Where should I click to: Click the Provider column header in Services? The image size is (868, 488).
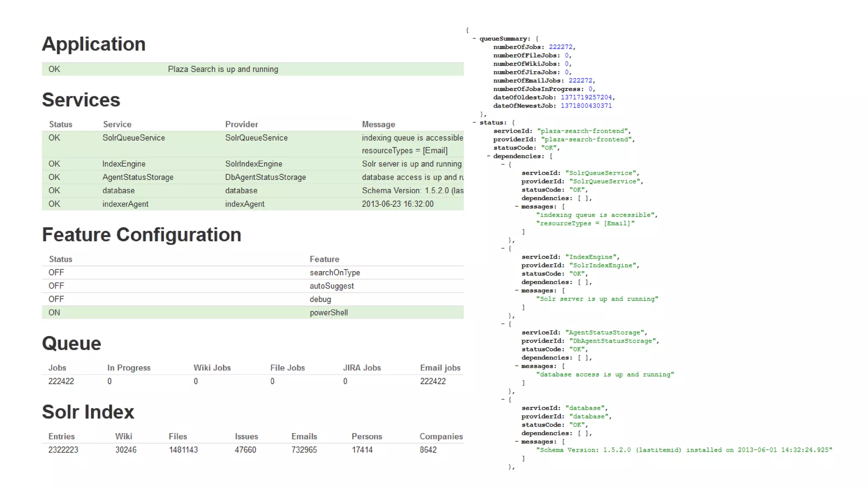(x=241, y=125)
